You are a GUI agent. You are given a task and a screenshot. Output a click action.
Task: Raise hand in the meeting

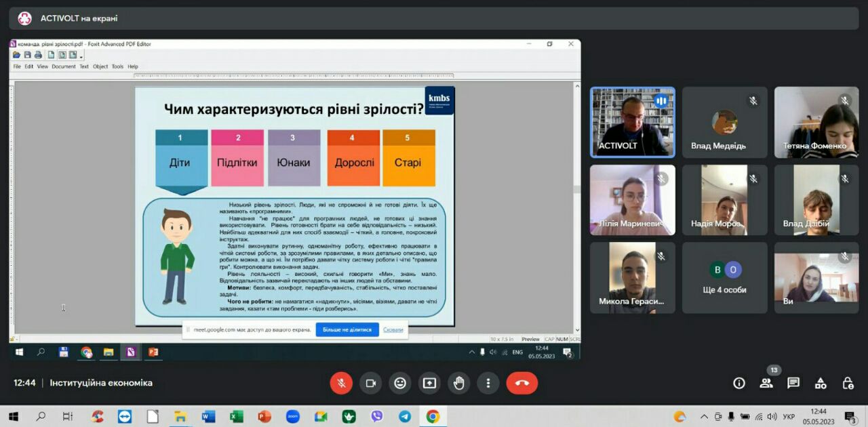tap(459, 383)
